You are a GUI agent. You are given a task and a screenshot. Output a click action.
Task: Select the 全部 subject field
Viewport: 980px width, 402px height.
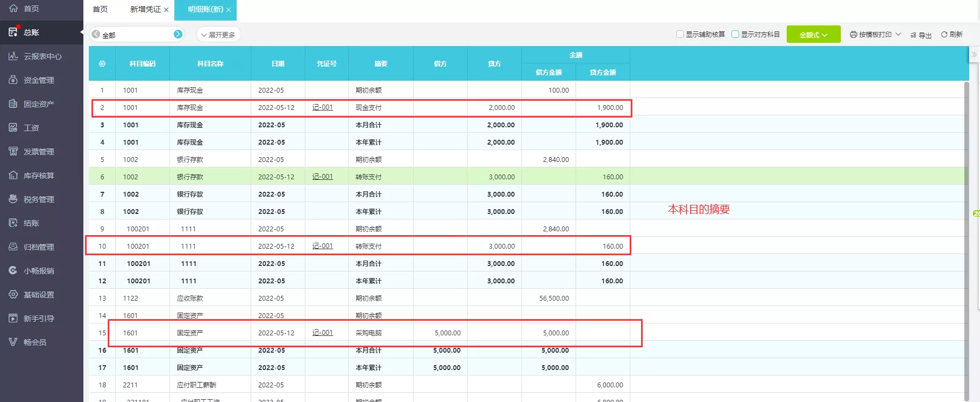tap(137, 35)
